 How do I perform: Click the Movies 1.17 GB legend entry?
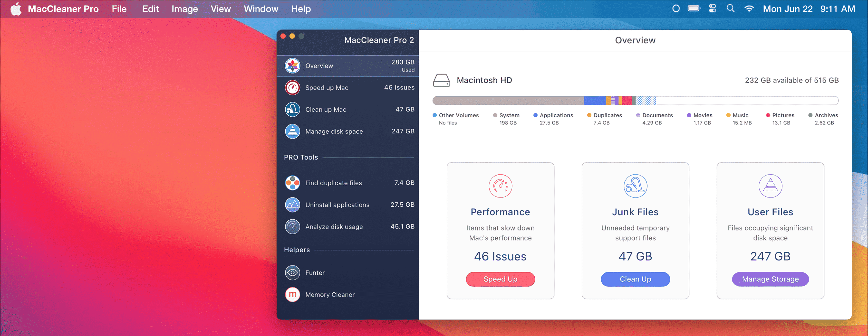[700, 119]
